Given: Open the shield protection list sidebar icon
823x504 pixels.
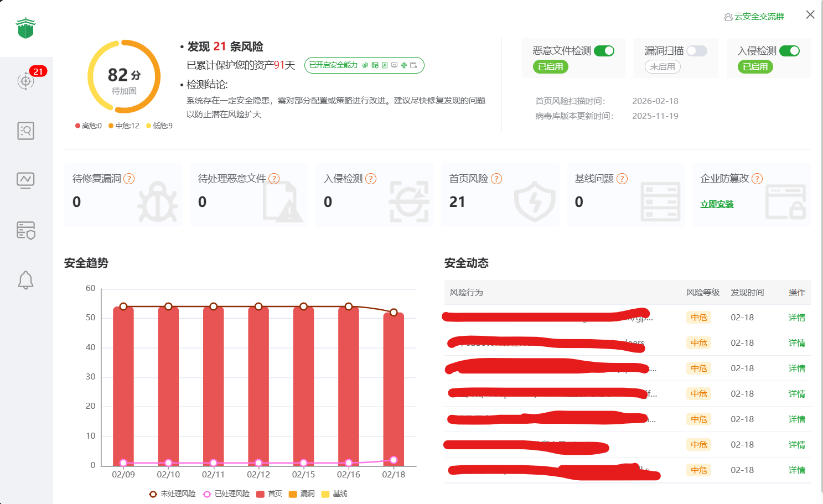Looking at the screenshot, I should pyautogui.click(x=26, y=230).
